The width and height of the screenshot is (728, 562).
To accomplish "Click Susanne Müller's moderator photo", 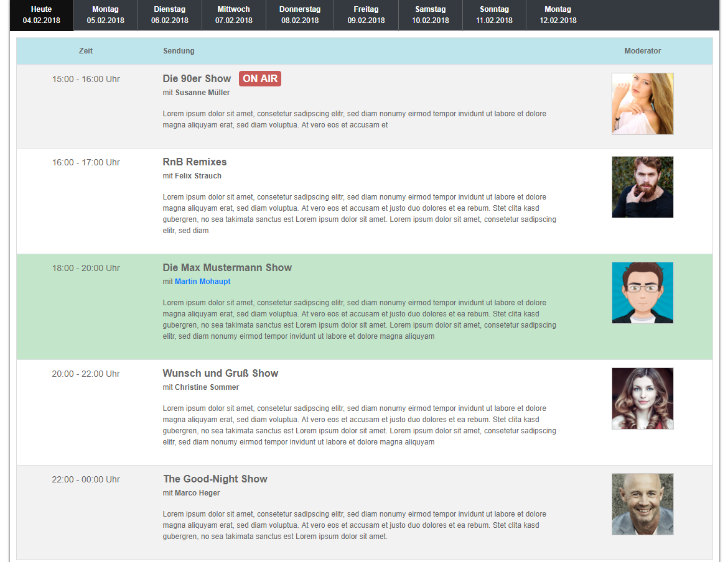I will click(x=642, y=104).
